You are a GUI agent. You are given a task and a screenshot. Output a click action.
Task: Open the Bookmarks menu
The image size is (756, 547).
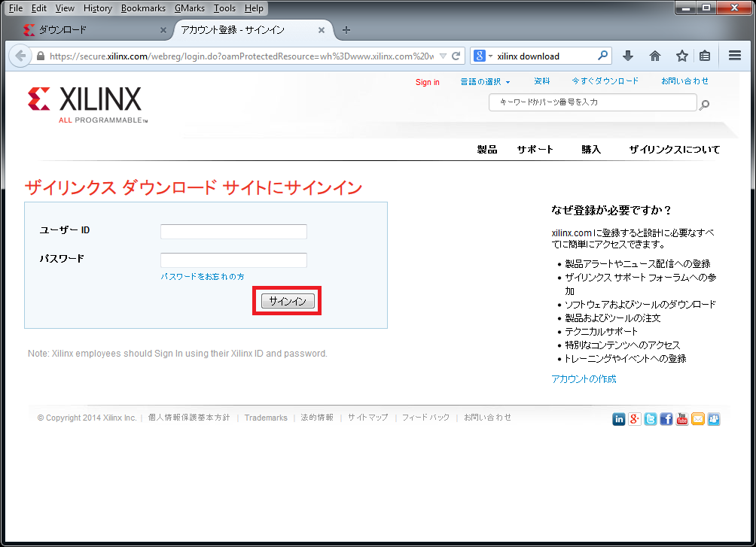click(x=143, y=8)
